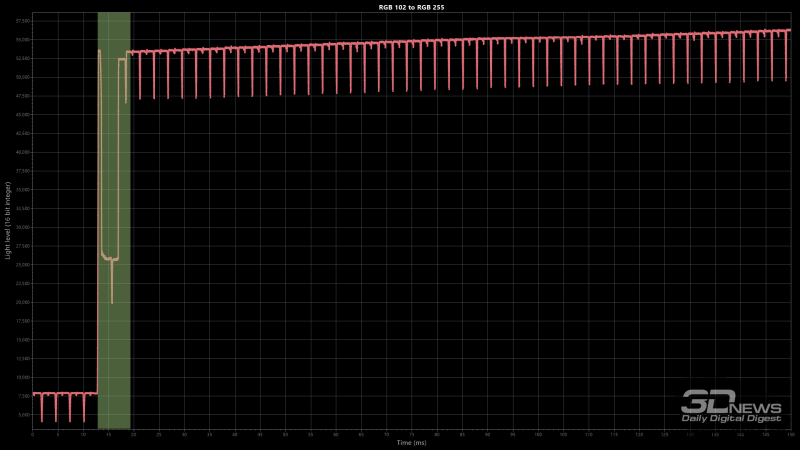The image size is (800, 450).
Task: Click the 5,000 y-axis tick label
Action: (x=25, y=414)
